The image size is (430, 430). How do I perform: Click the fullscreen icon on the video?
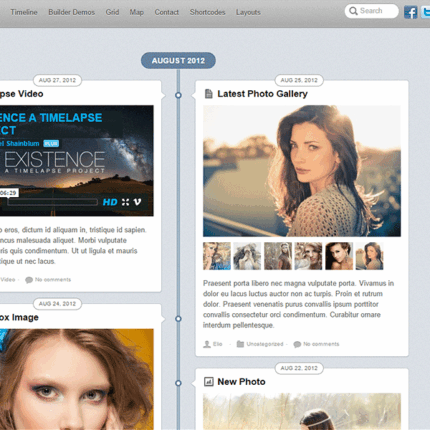click(125, 202)
